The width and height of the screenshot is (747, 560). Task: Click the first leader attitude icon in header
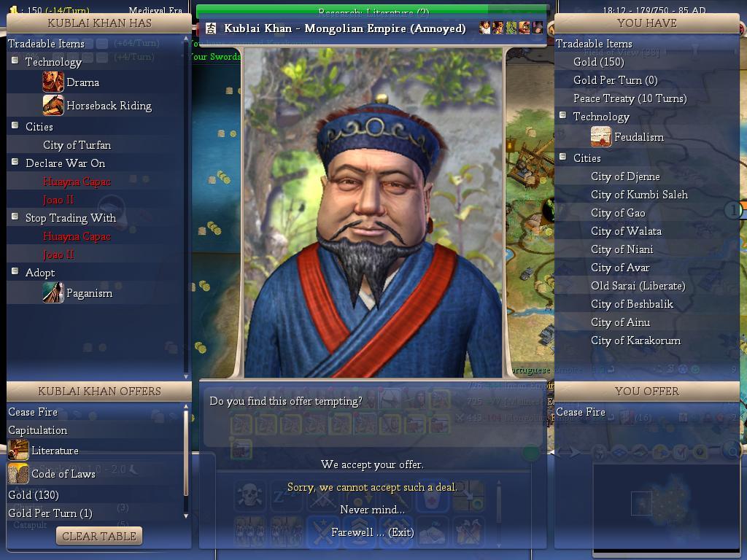484,28
